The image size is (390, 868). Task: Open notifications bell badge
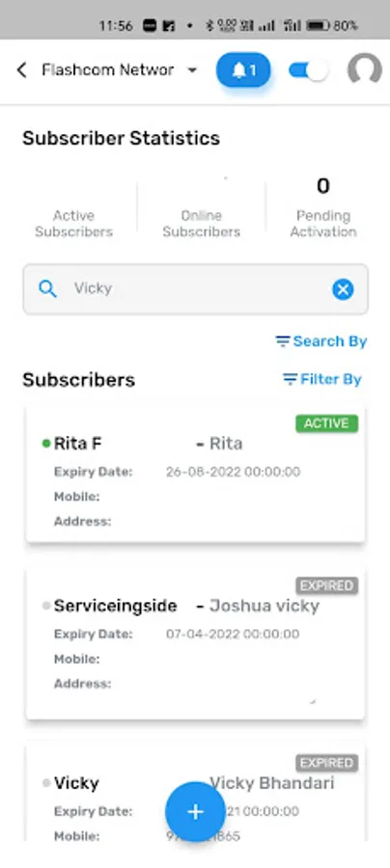[x=243, y=70]
